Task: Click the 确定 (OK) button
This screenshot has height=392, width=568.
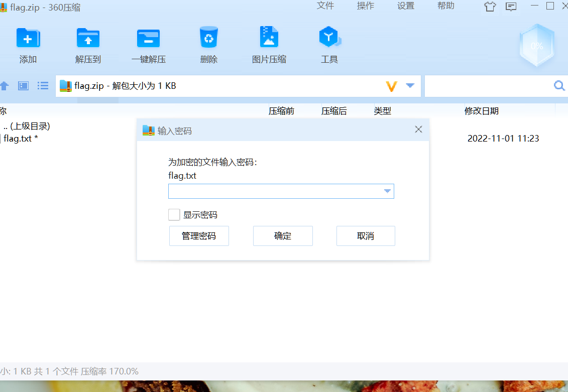Action: click(283, 236)
